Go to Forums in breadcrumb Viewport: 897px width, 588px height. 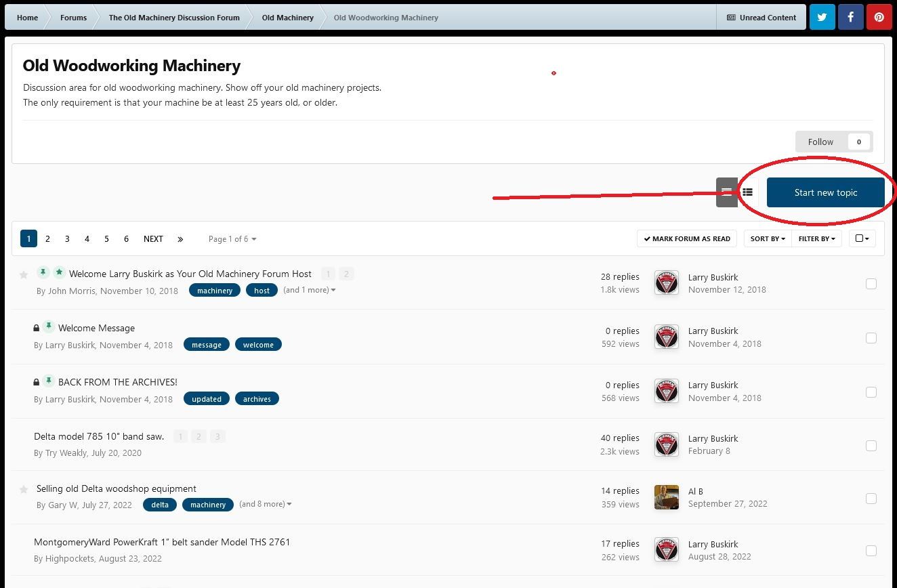(73, 18)
